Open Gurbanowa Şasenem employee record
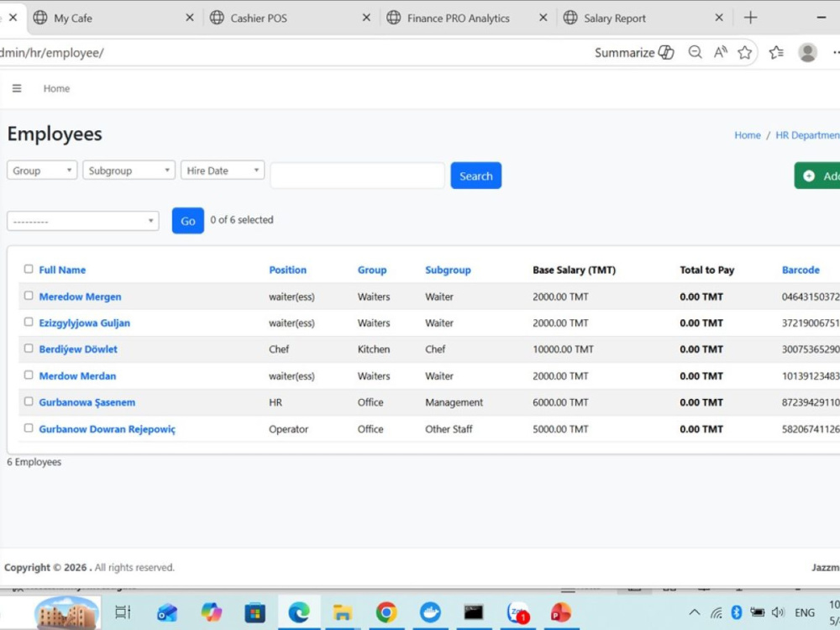Viewport: 840px width, 630px height. (x=87, y=402)
